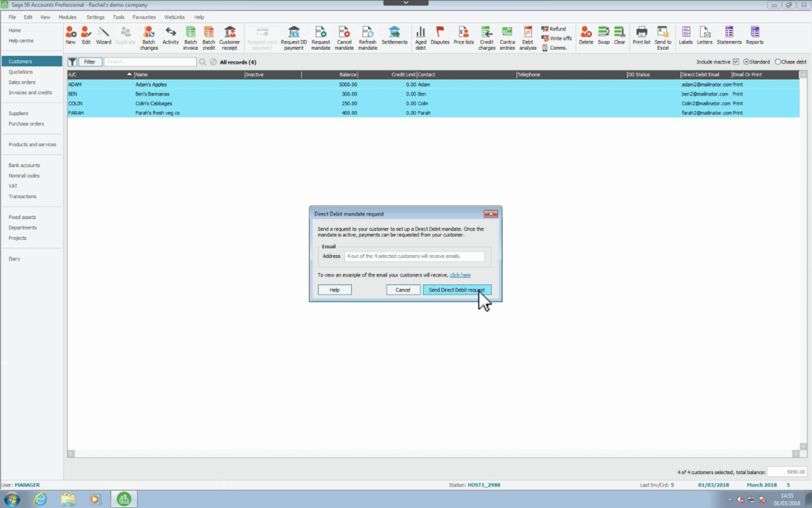The width and height of the screenshot is (812, 508).
Task: Open the example email 'click here' link
Action: (460, 275)
